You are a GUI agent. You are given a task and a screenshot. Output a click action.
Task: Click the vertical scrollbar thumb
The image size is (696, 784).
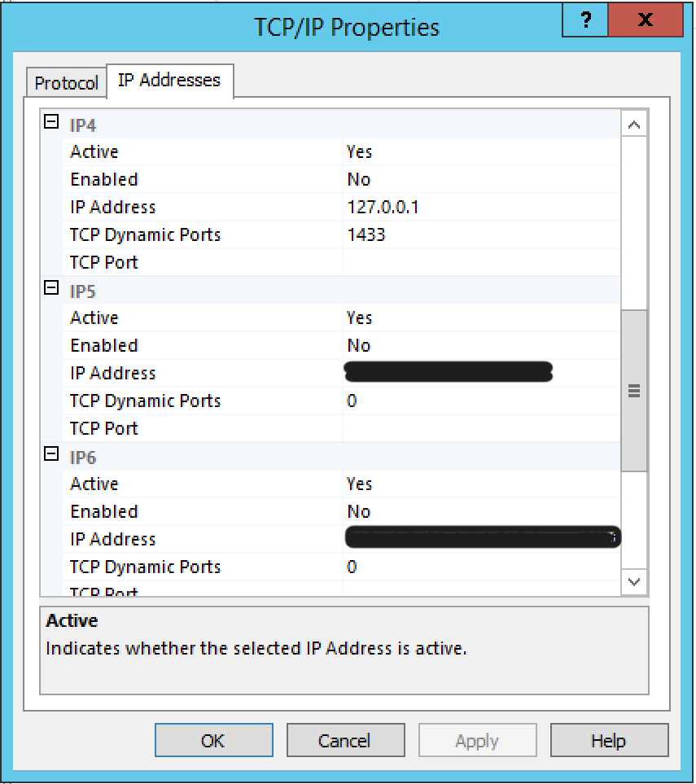click(x=633, y=391)
